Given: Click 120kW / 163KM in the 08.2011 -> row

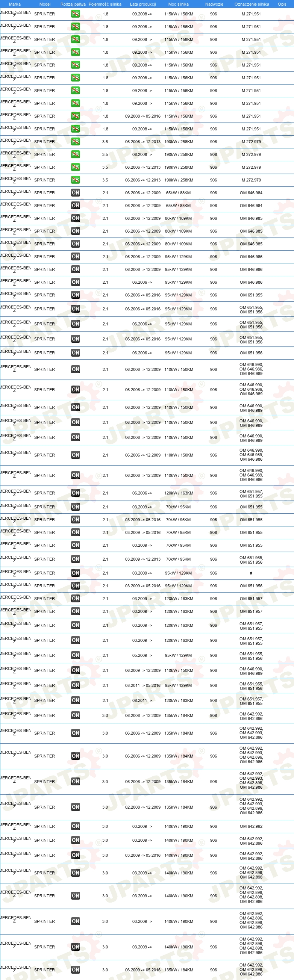Looking at the screenshot, I should tap(179, 700).
